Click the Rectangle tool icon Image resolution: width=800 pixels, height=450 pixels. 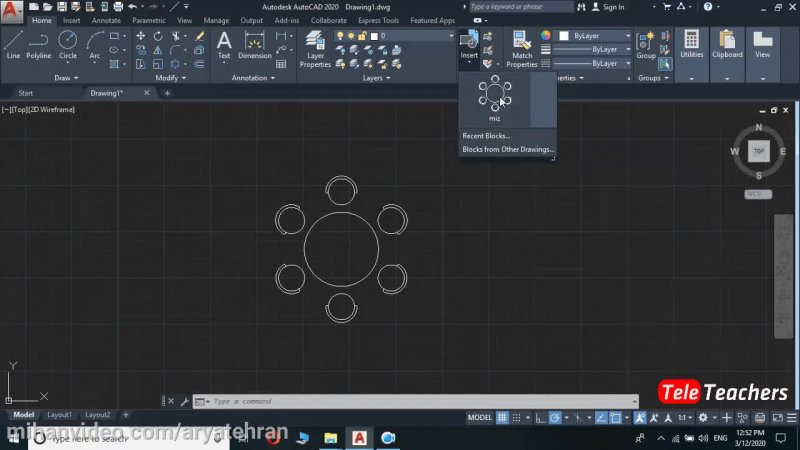tap(114, 36)
